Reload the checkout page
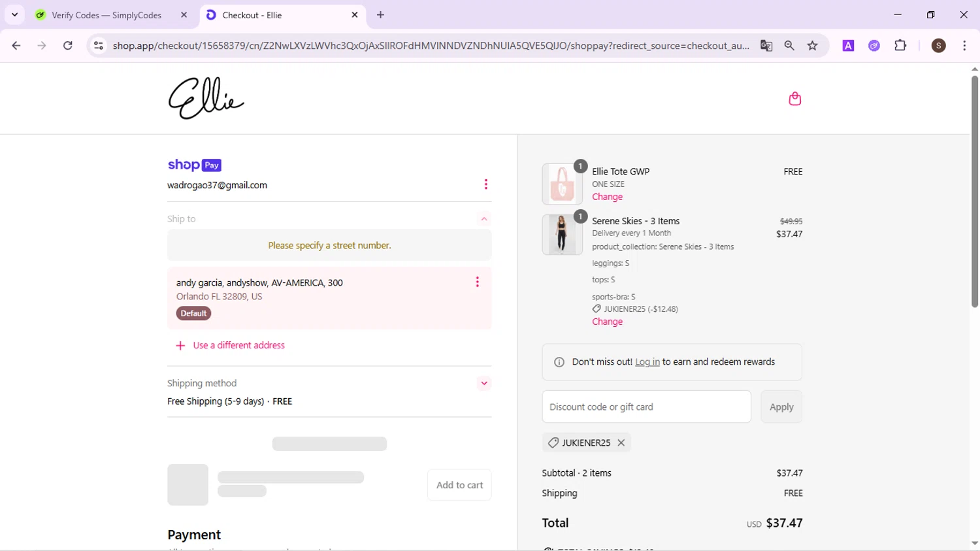The width and height of the screenshot is (980, 551). [67, 46]
